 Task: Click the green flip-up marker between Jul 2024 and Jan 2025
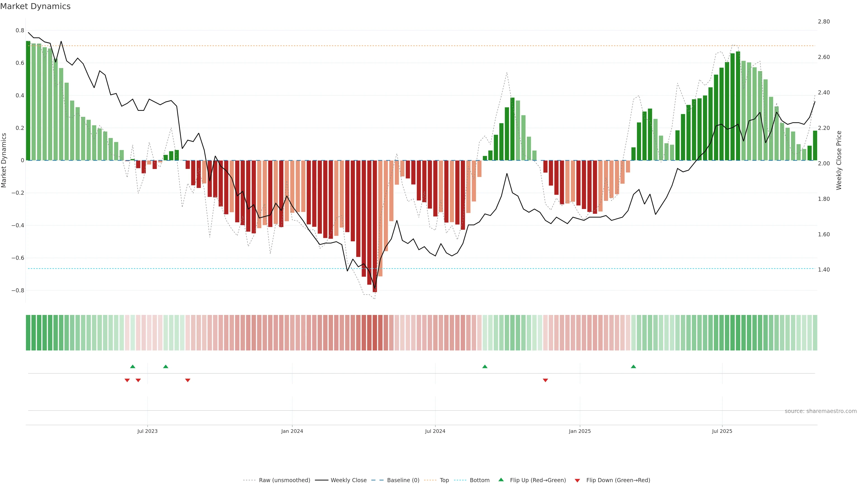coord(485,366)
